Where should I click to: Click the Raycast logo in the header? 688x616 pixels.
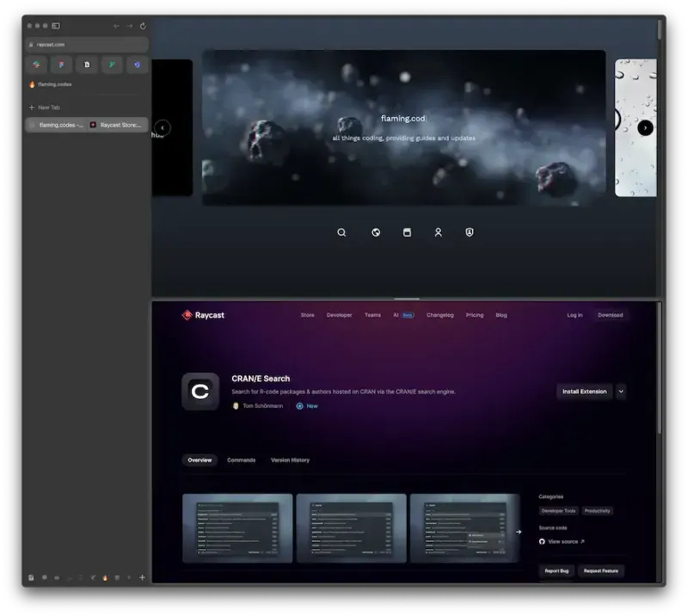point(203,315)
